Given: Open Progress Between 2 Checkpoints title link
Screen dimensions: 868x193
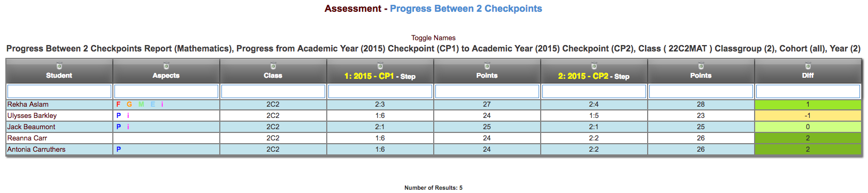Looking at the screenshot, I should (466, 9).
